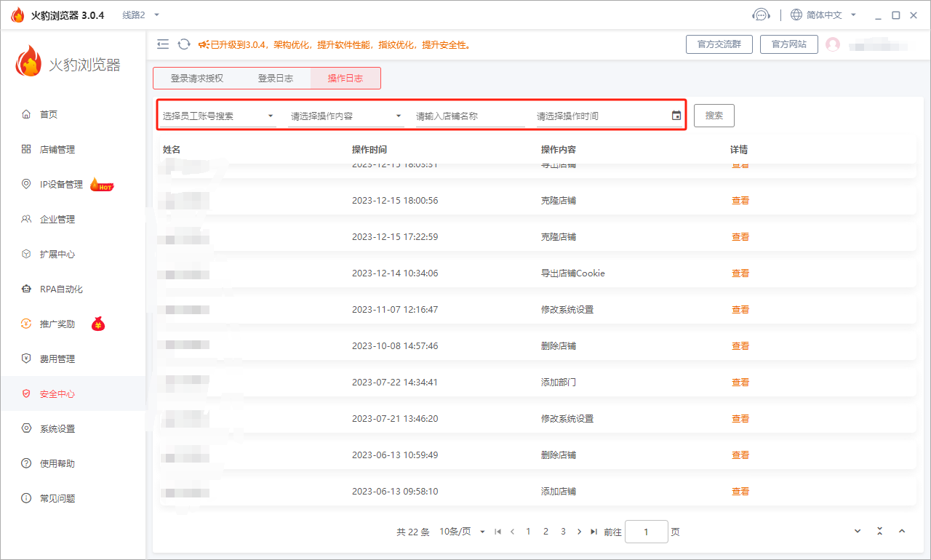Click the 请输入店铺名称 input field
931x560 pixels.
469,116
